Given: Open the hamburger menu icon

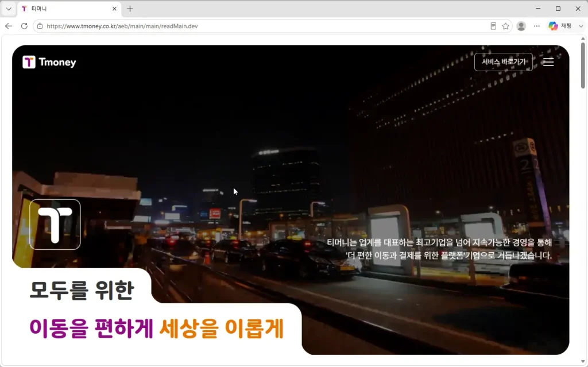Looking at the screenshot, I should pos(548,62).
